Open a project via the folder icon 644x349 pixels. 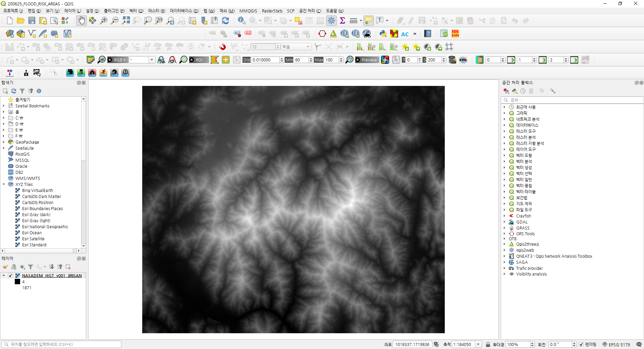(x=20, y=21)
